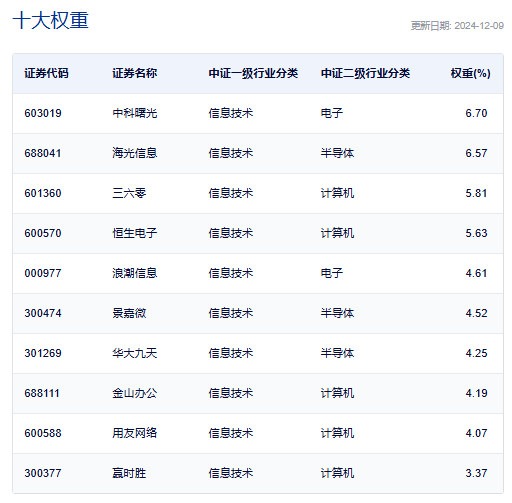Click weight value 4.52

(476, 313)
